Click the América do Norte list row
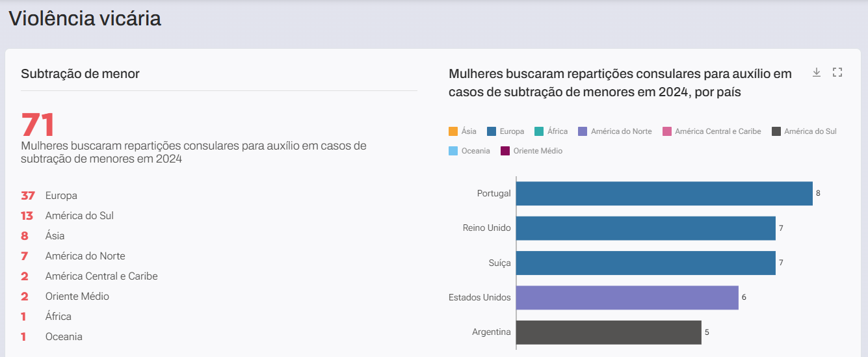This screenshot has width=868, height=357. click(73, 256)
